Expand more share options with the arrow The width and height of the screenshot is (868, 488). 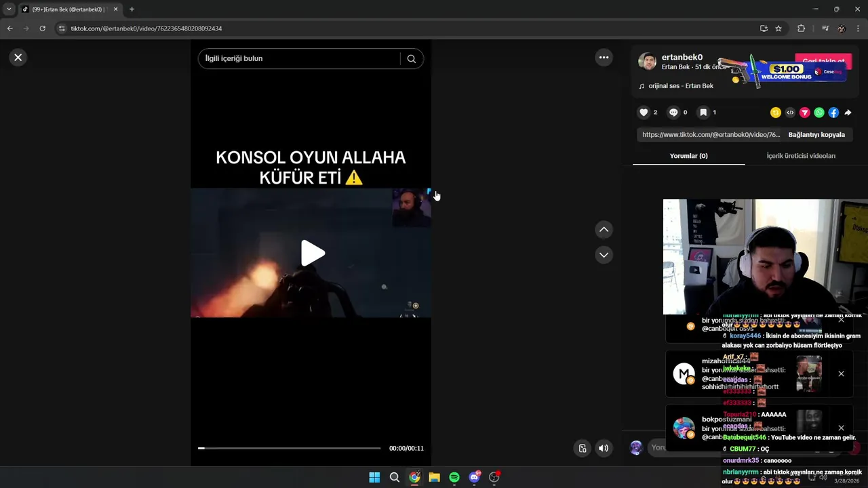click(x=848, y=113)
